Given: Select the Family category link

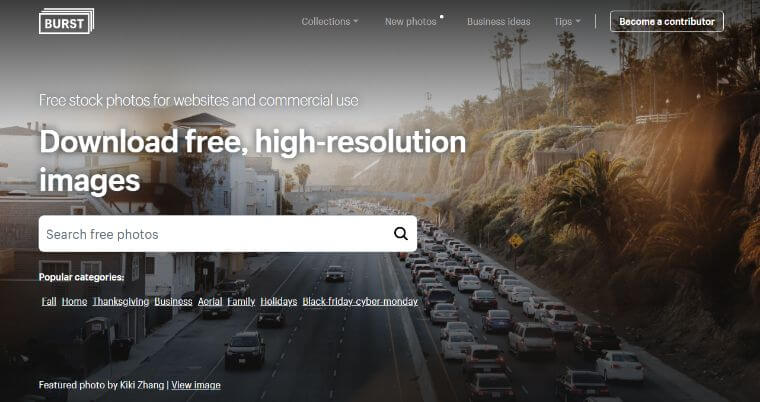Looking at the screenshot, I should [x=241, y=302].
